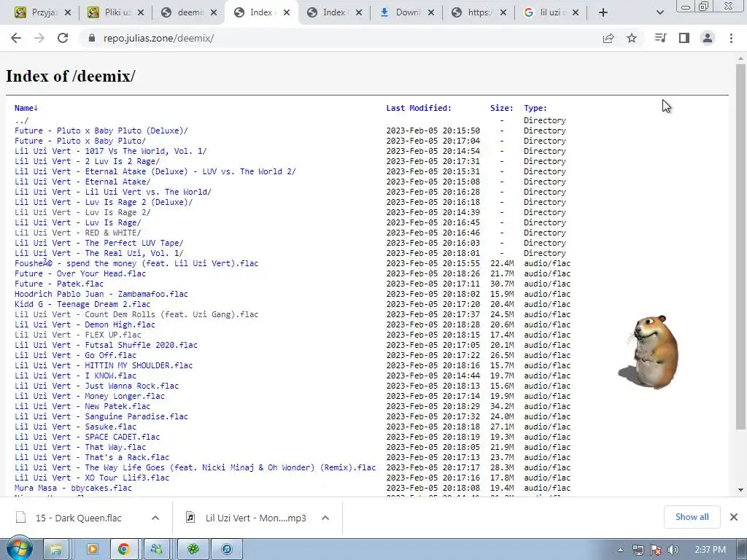Click the page's vertical scrollbar thumb
747x560 pixels.
pyautogui.click(x=740, y=245)
